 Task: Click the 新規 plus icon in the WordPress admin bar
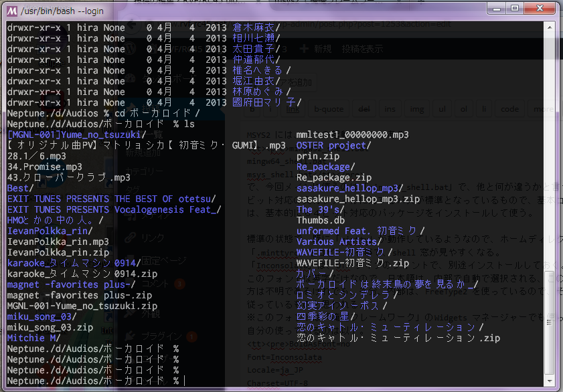coord(304,49)
